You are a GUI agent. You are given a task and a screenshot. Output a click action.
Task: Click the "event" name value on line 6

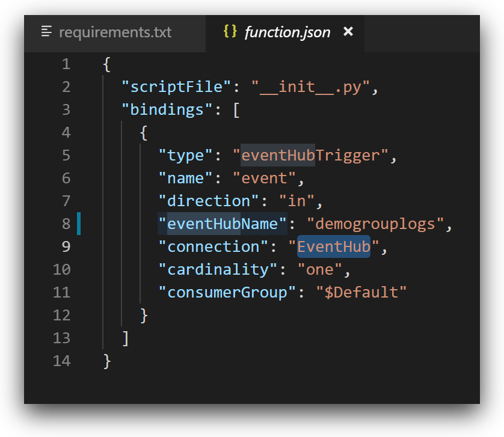click(x=264, y=179)
